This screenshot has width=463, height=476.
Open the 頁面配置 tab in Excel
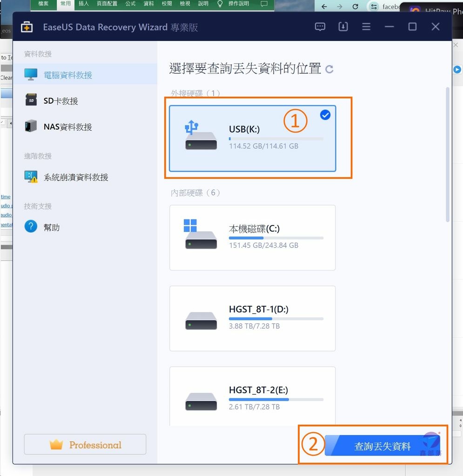tap(107, 4)
